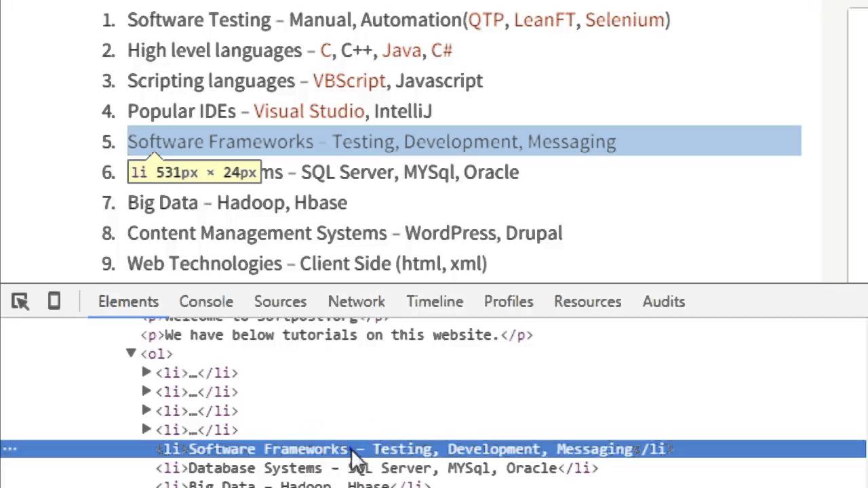Switch to the Profiles tab
The width and height of the screenshot is (868, 488).
point(509,302)
